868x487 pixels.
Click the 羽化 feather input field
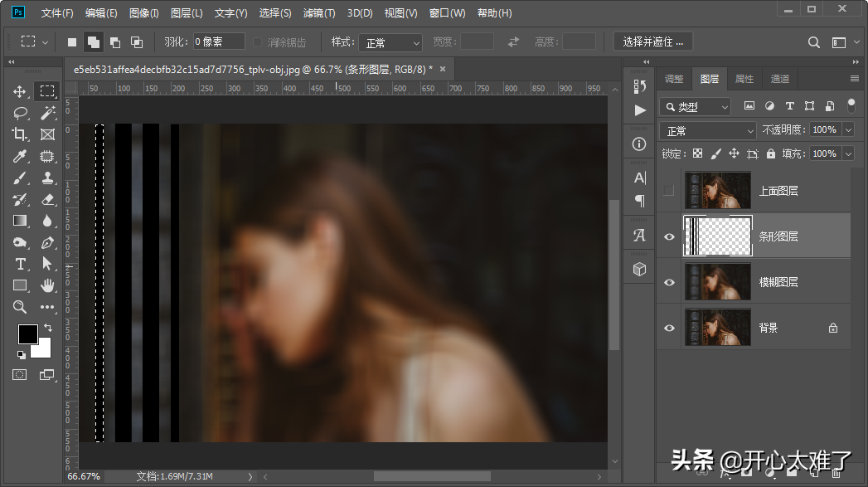[219, 41]
